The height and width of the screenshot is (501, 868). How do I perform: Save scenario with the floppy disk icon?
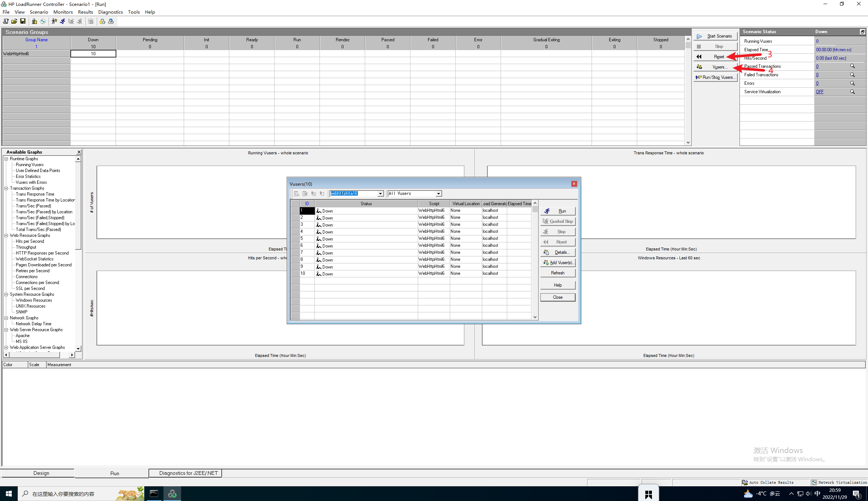click(23, 21)
